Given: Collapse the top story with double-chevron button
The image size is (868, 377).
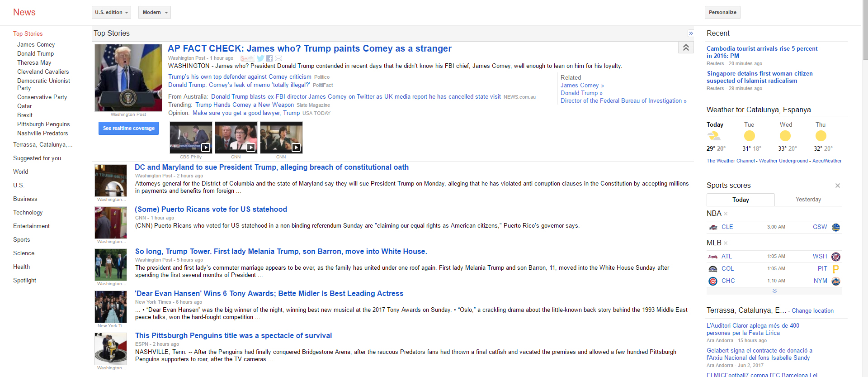Looking at the screenshot, I should coord(686,48).
